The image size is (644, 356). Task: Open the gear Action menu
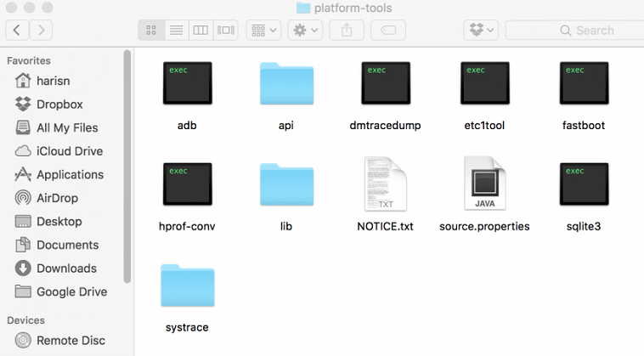pos(306,30)
